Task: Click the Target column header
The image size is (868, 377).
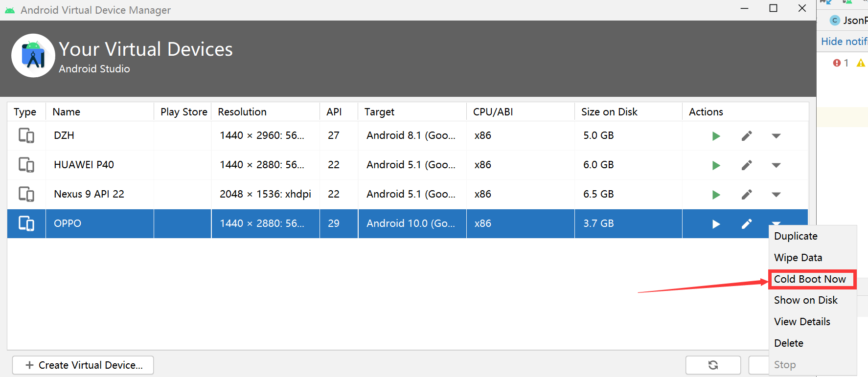Action: click(x=412, y=112)
